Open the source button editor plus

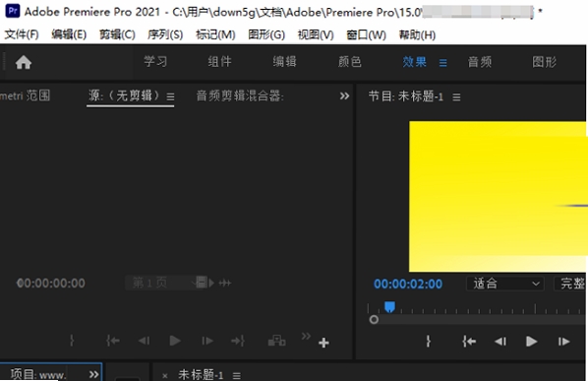click(x=323, y=343)
